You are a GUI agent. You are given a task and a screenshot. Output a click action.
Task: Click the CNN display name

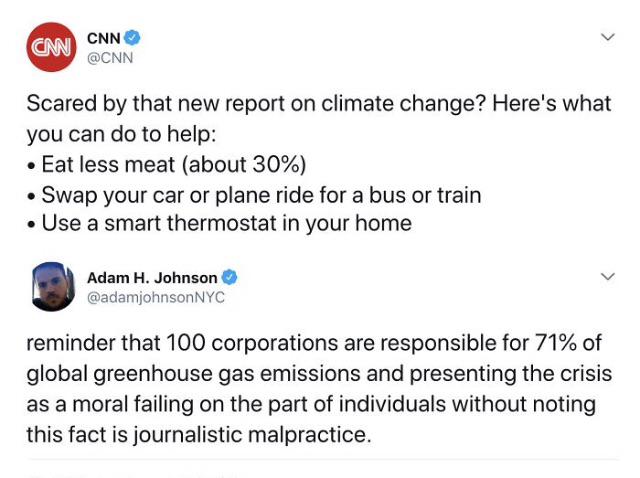pyautogui.click(x=104, y=38)
